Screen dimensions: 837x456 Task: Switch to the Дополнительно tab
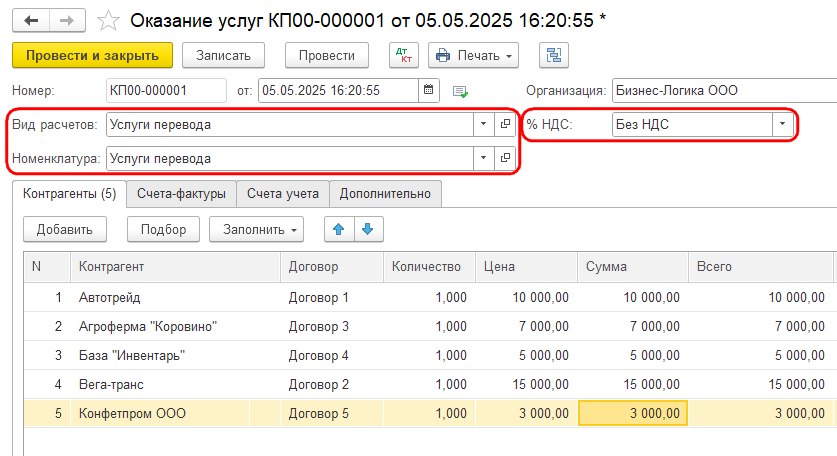pos(385,194)
